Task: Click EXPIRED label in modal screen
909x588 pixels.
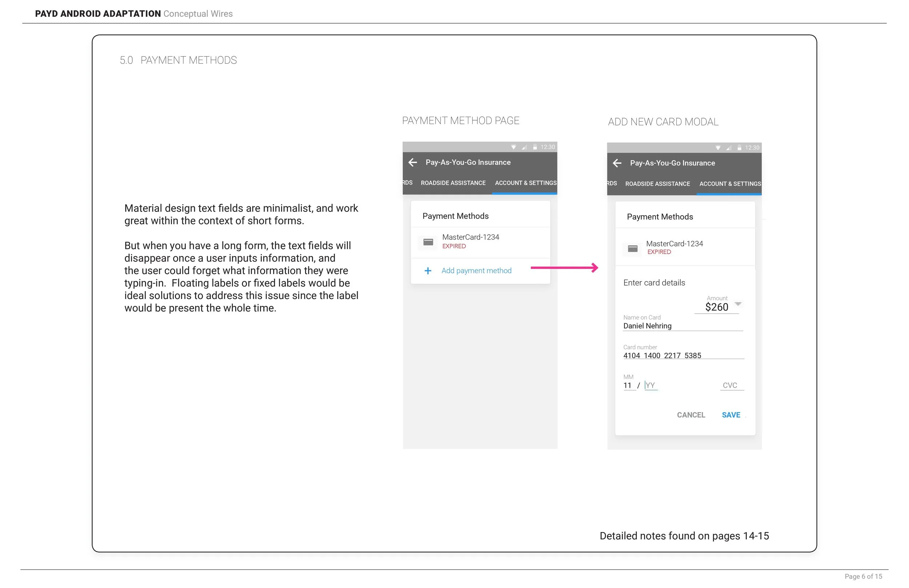Action: (659, 252)
